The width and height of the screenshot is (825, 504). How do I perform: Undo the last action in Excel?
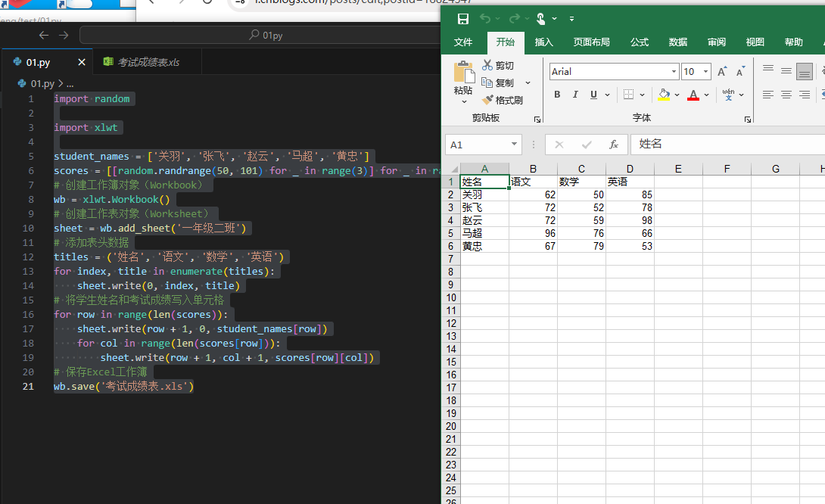485,19
